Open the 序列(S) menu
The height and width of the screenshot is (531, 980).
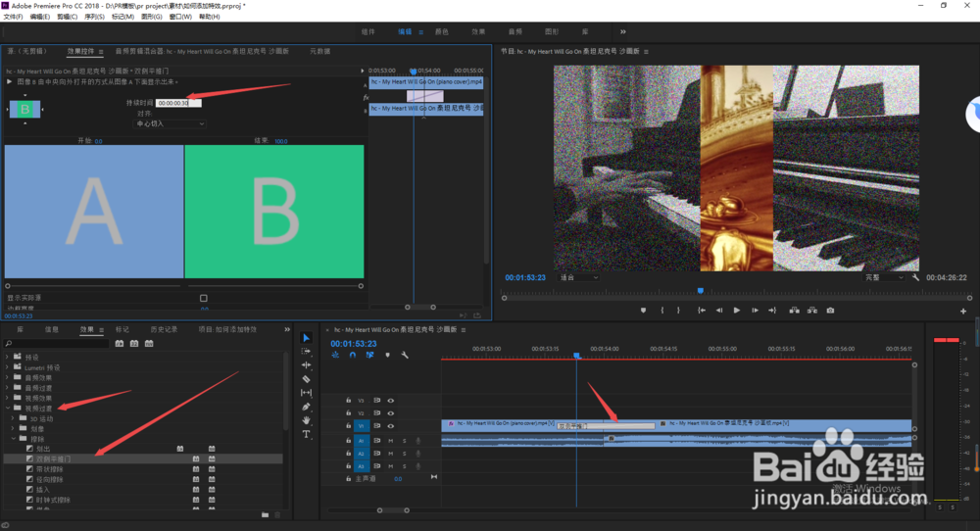click(x=94, y=17)
